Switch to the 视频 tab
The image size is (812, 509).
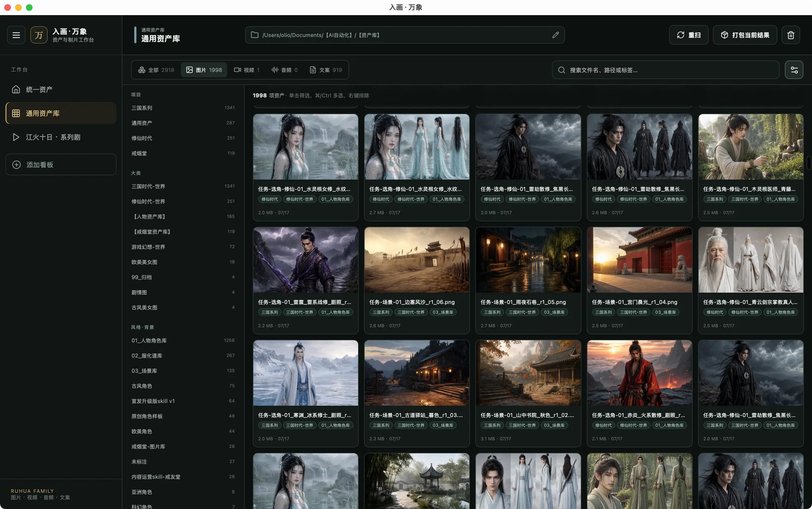click(x=247, y=70)
